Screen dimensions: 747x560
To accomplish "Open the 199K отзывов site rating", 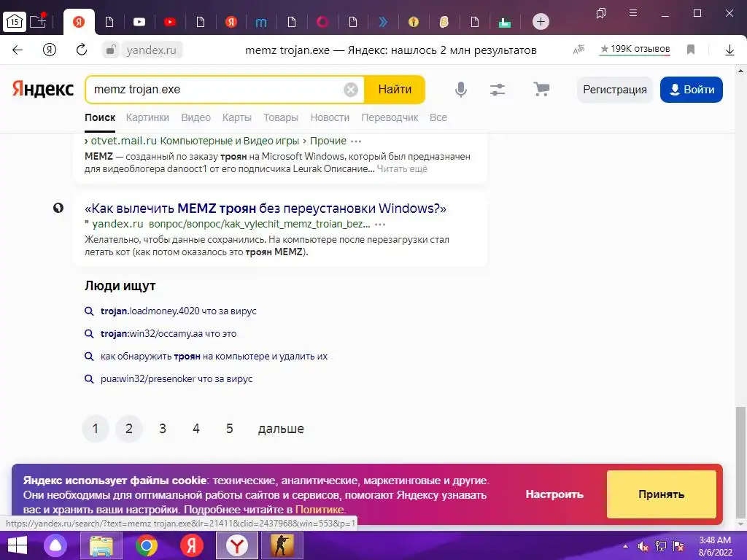I will coord(635,49).
